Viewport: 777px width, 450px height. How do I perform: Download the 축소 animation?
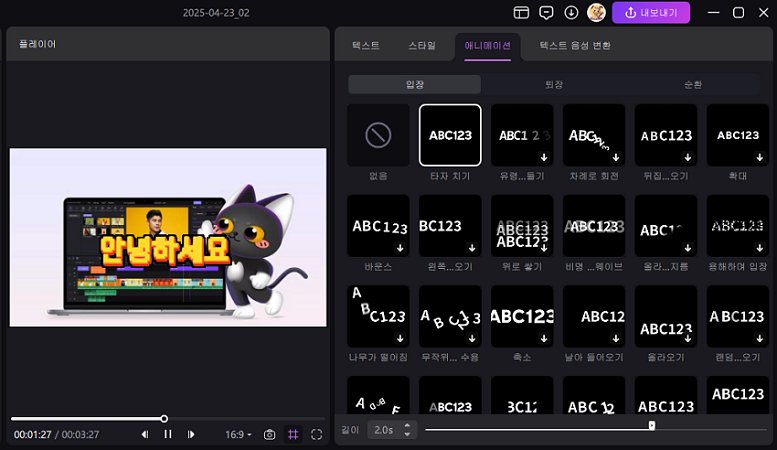(544, 338)
